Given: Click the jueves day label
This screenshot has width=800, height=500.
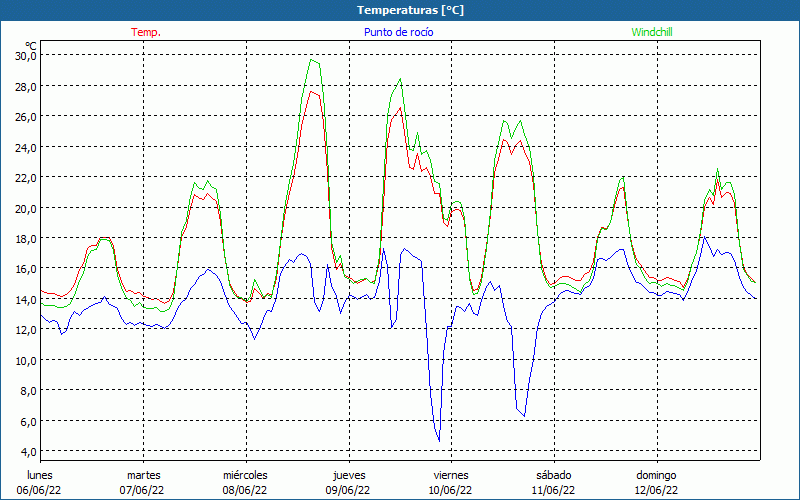Looking at the screenshot, I should point(349,475).
